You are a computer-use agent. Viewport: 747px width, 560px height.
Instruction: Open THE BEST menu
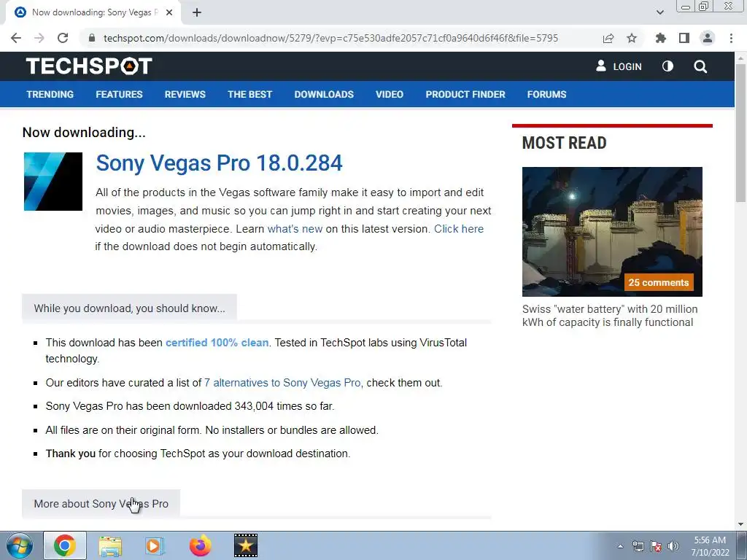(x=249, y=94)
